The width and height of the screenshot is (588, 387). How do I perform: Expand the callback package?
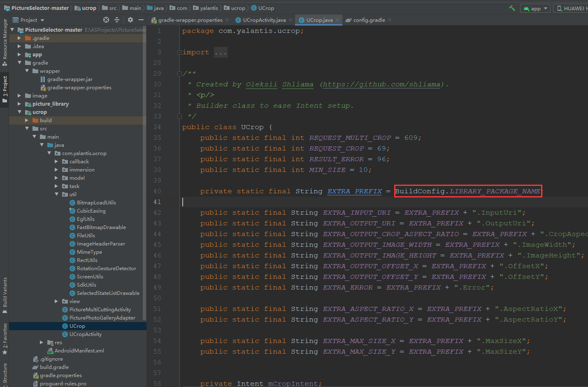coord(56,162)
